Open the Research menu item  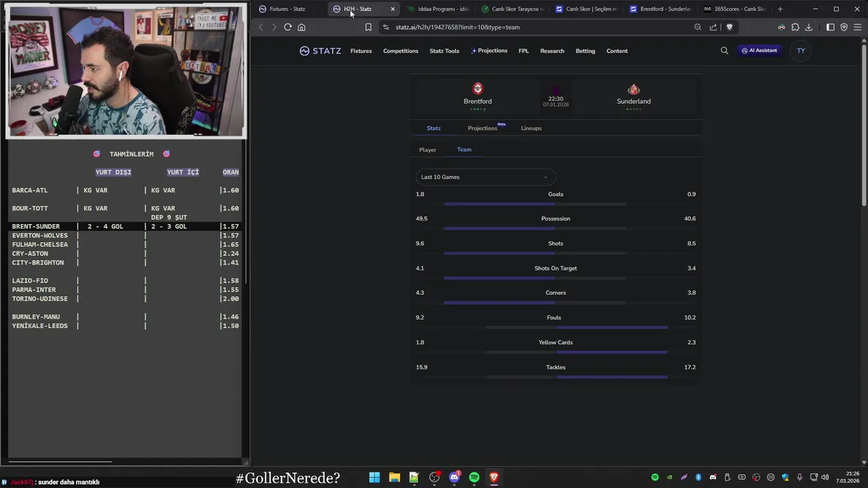click(552, 51)
